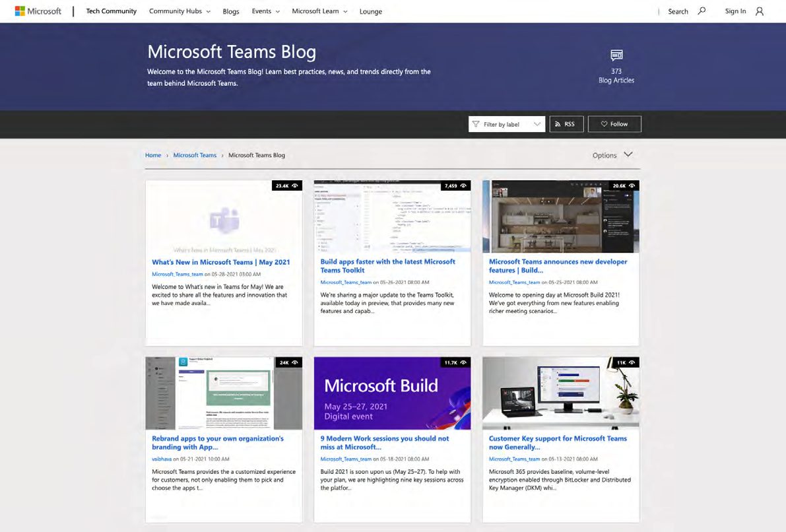
Task: View author Microsoft_Teams_team on the developer features post
Action: [514, 283]
